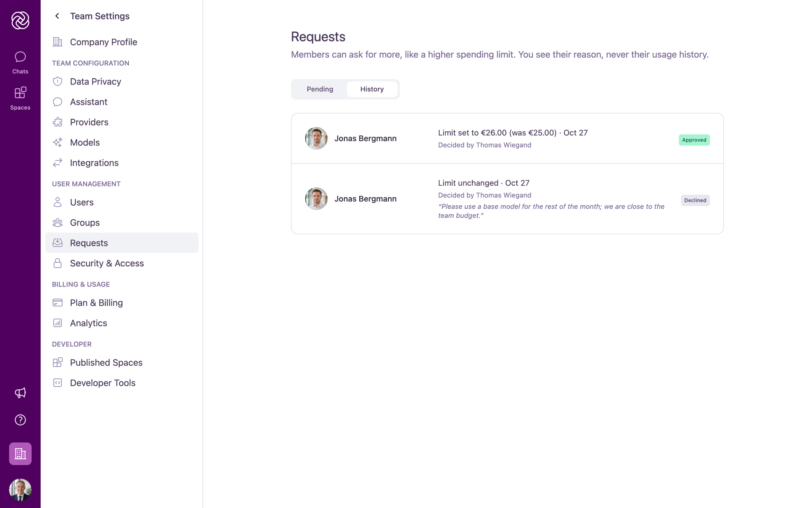Click Jonas Bergmann's avatar in declined row
This screenshot has height=508, width=812.
(316, 199)
